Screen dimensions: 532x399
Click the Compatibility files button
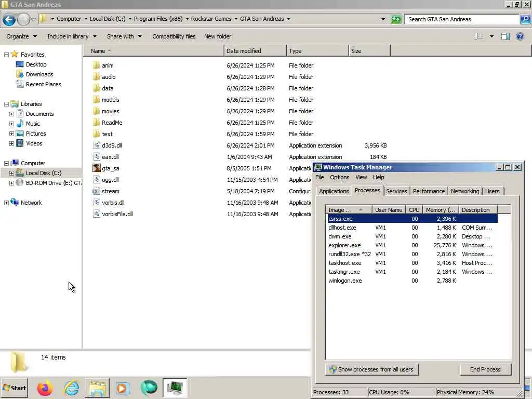click(174, 36)
